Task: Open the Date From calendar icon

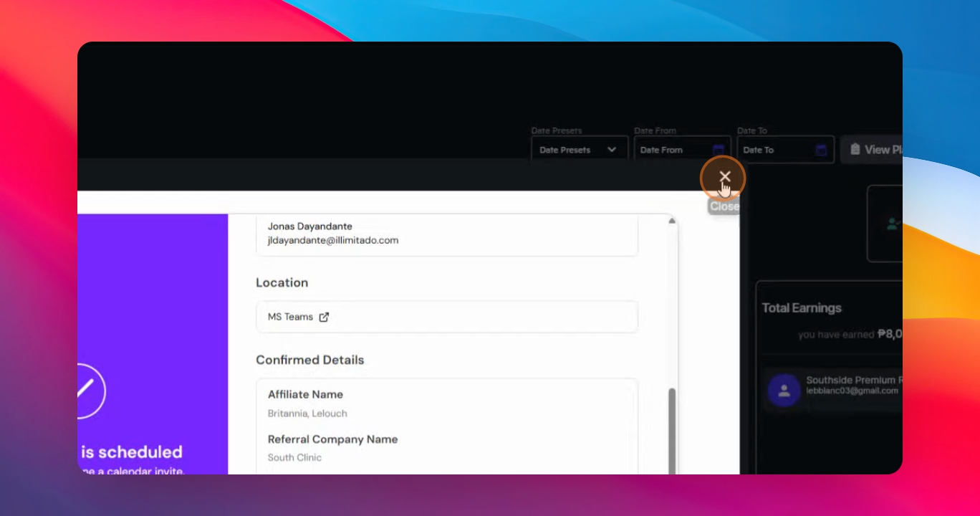Action: (x=719, y=150)
